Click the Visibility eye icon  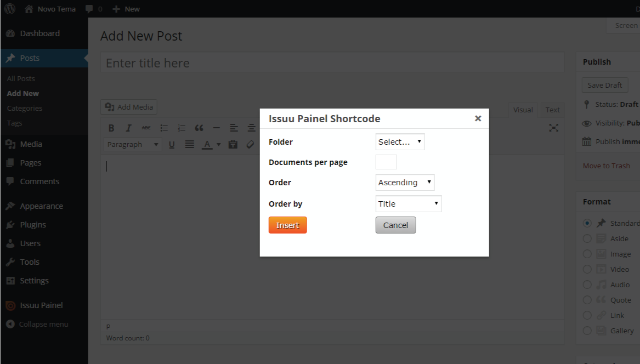tap(587, 123)
